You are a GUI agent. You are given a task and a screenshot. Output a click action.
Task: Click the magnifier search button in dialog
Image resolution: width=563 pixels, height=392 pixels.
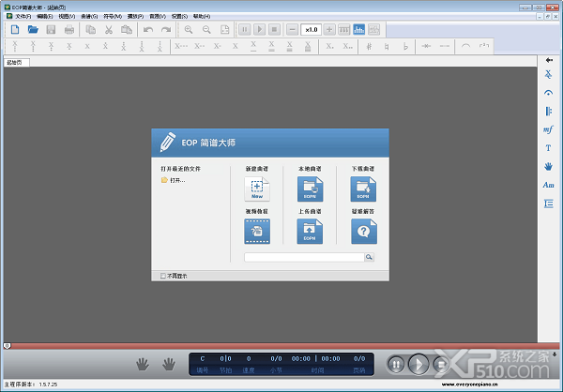click(369, 257)
